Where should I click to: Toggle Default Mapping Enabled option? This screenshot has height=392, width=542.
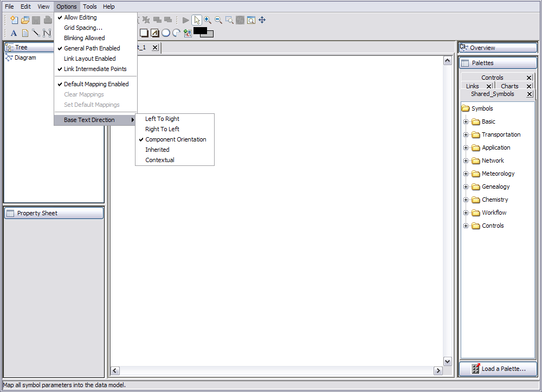coord(96,84)
